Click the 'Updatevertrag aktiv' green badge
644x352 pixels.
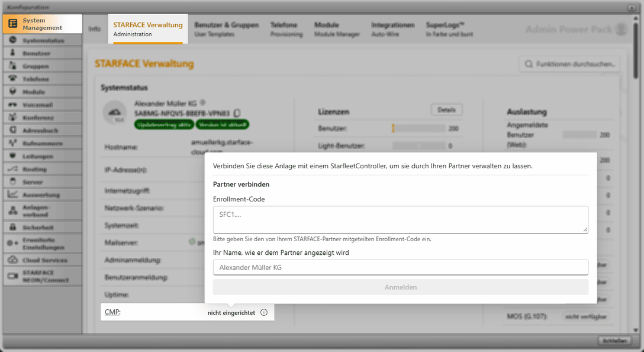(x=164, y=124)
